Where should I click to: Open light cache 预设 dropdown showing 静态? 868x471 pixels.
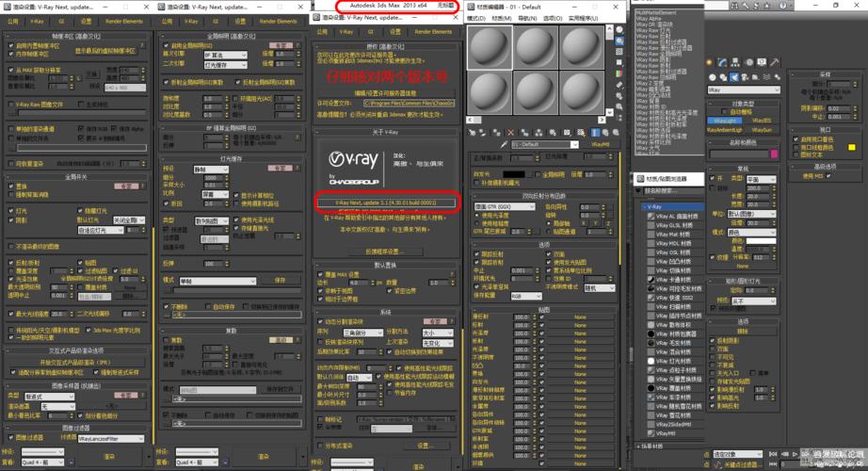tap(210, 169)
